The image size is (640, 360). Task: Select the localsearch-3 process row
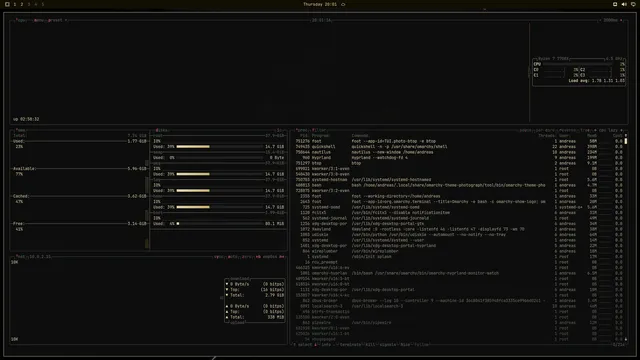point(459,306)
